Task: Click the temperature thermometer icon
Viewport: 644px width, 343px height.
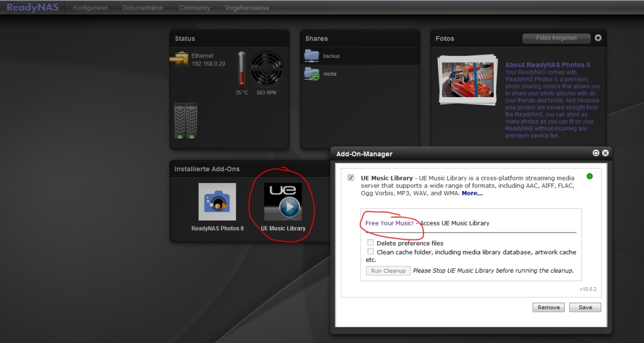Action: click(x=241, y=69)
